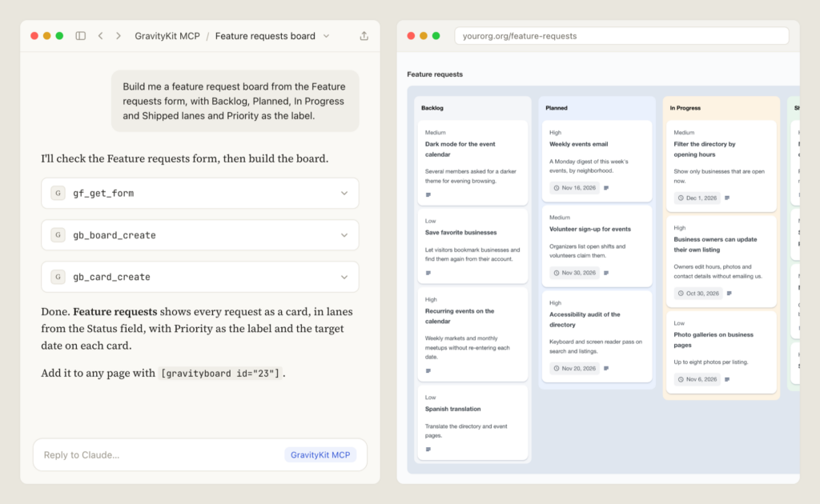Click the GravityKit MCP button in reply box
Viewport: 820px width, 504px height.
tap(320, 455)
